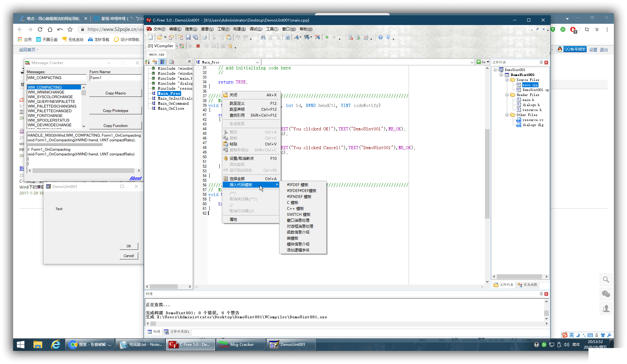Viewport: 627px width, 364px height.
Task: Click the Paste clipboard toolbar icon
Action: 229,38
